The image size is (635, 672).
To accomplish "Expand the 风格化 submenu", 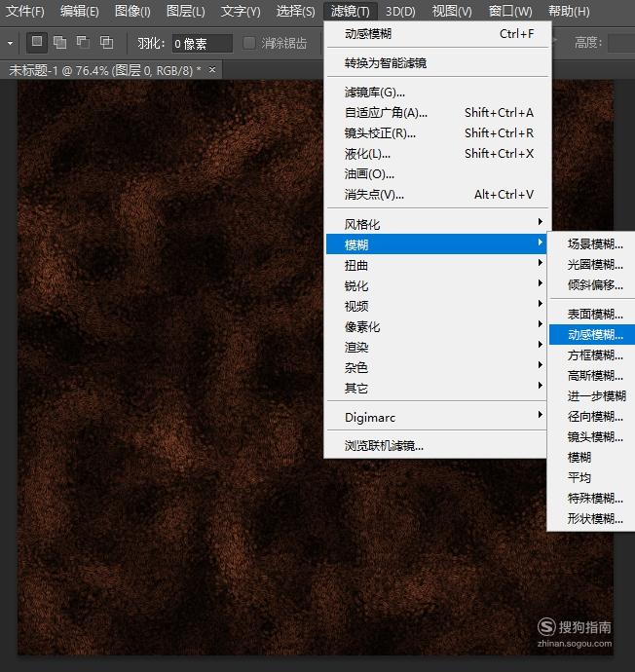I will 436,224.
